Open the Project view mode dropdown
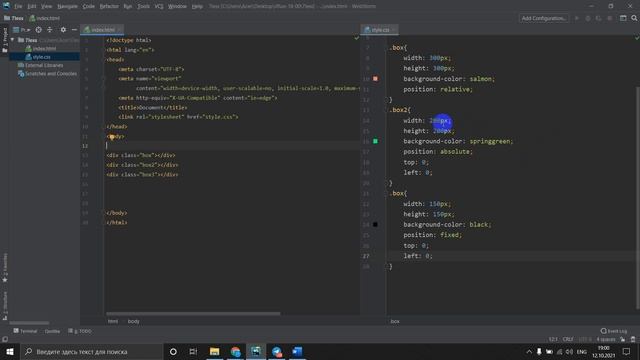 pos(22,30)
